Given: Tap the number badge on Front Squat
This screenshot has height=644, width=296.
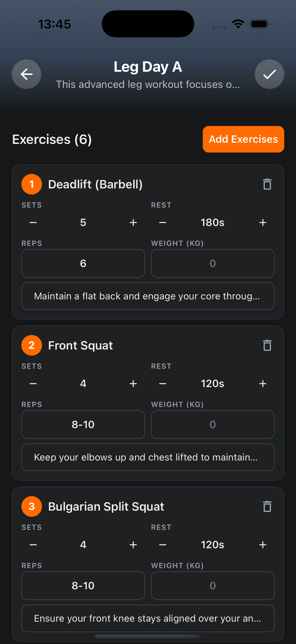Looking at the screenshot, I should (31, 346).
